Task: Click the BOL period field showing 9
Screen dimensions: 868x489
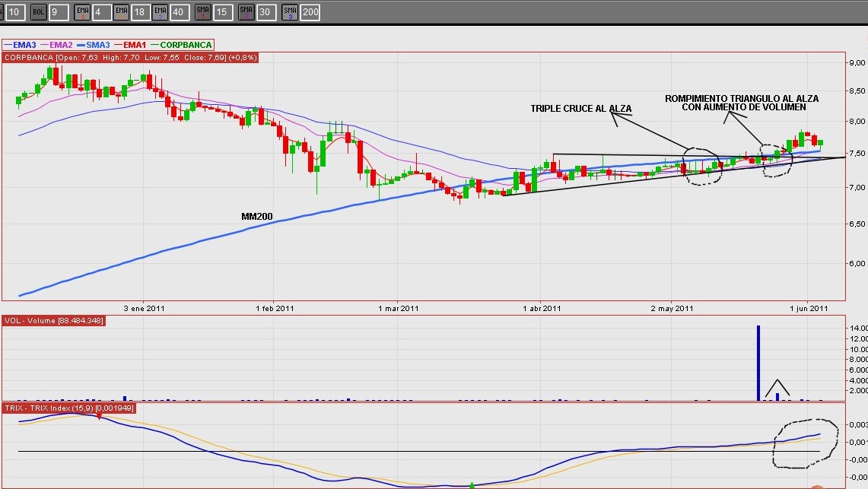Action: 59,12
